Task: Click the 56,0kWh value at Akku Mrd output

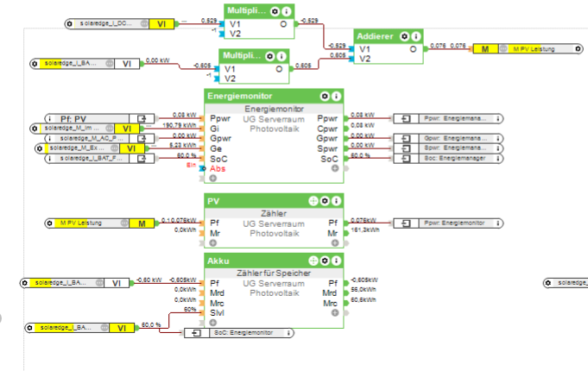Action: pyautogui.click(x=364, y=290)
